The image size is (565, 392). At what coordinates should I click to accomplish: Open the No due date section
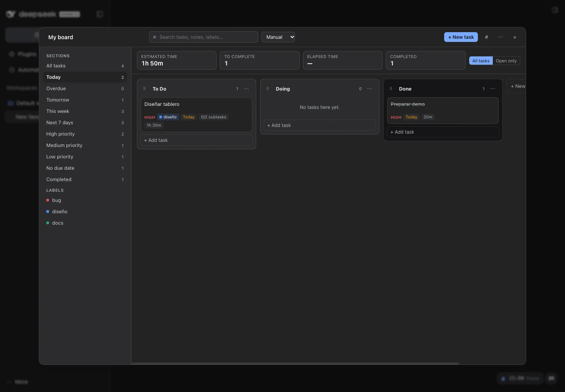click(85, 168)
